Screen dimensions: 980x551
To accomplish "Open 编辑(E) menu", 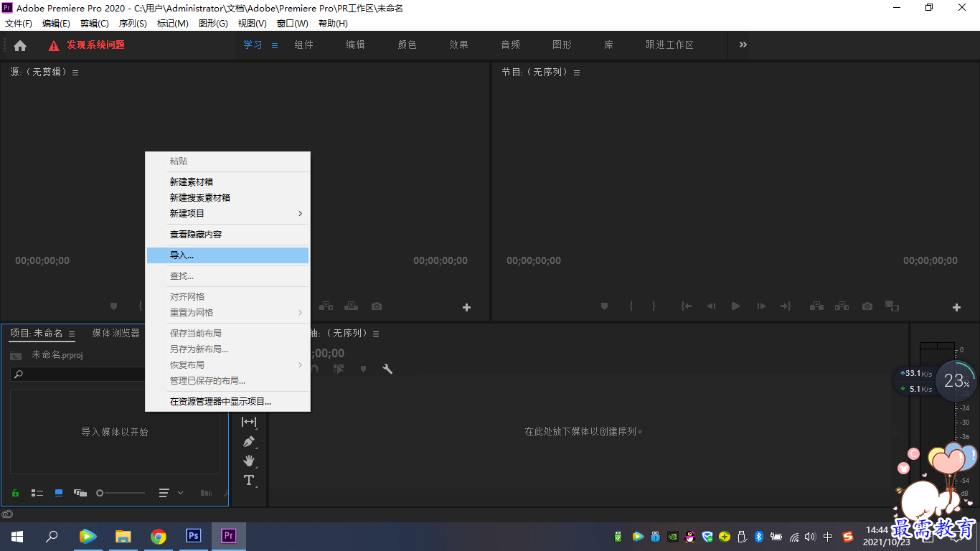I will (x=56, y=24).
